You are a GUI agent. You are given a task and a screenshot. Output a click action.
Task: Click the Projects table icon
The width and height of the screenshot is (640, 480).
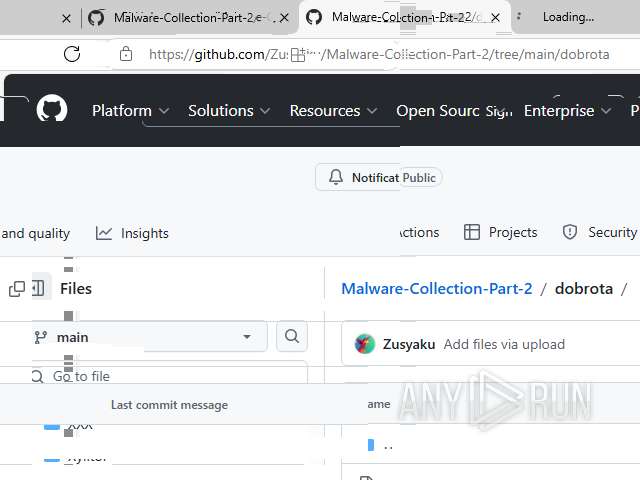point(472,232)
